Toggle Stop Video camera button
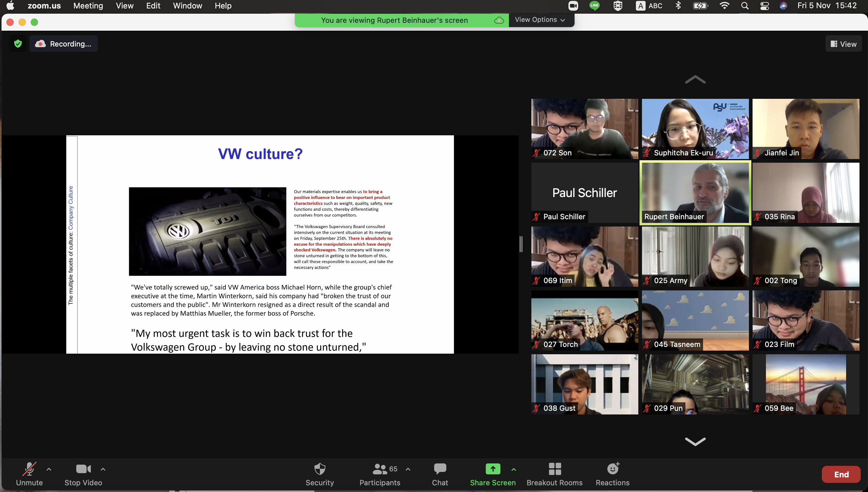Viewport: 868px width, 492px height. 83,469
